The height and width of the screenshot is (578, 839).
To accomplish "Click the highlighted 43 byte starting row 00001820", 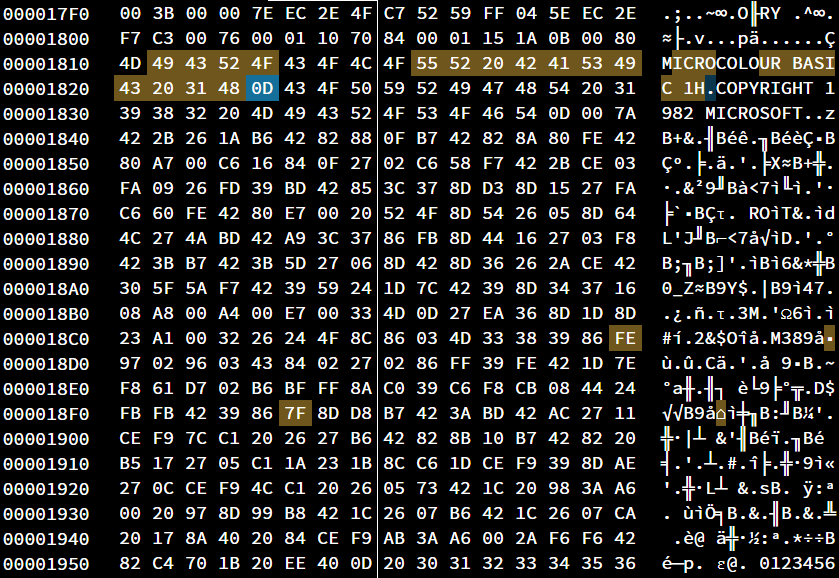I will [130, 88].
